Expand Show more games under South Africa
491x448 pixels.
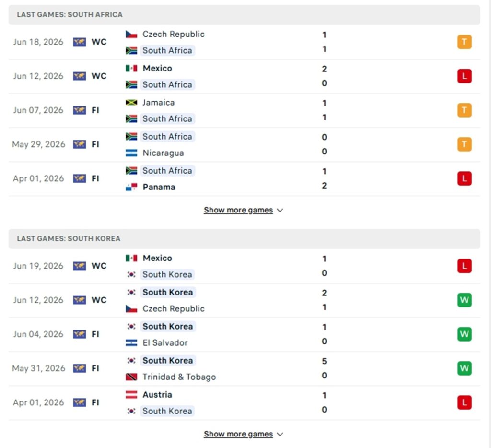(x=243, y=210)
